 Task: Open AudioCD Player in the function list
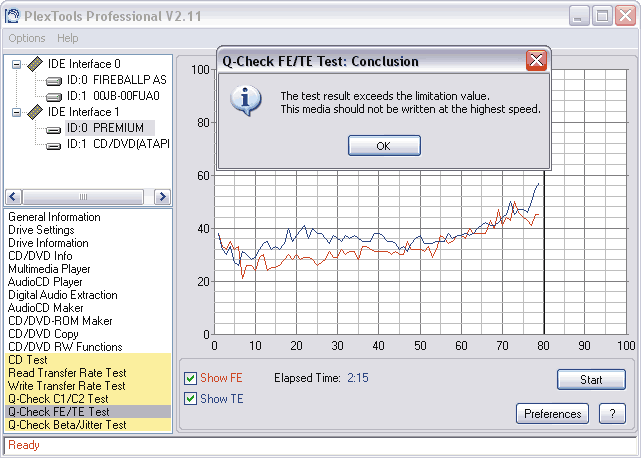pos(45,282)
